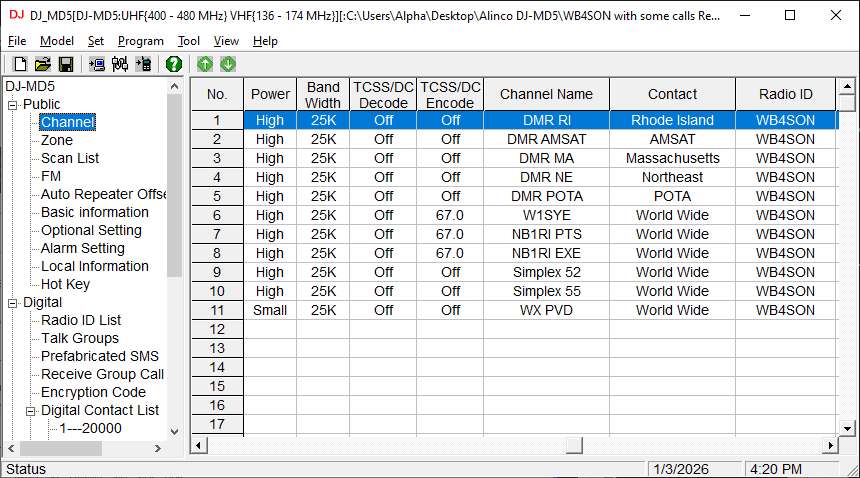The image size is (860, 478).
Task: Collapse the Digital Contact List node
Action: tap(32, 411)
